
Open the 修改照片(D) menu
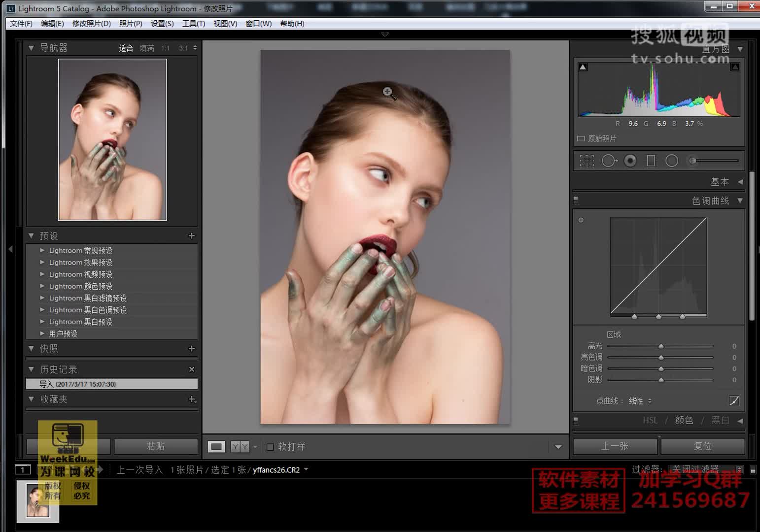(91, 24)
